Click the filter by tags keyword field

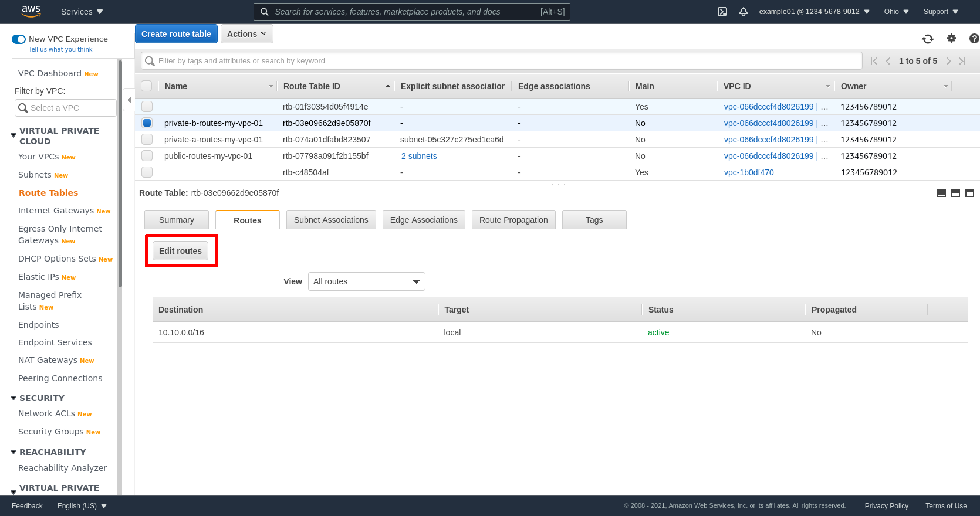(x=502, y=61)
